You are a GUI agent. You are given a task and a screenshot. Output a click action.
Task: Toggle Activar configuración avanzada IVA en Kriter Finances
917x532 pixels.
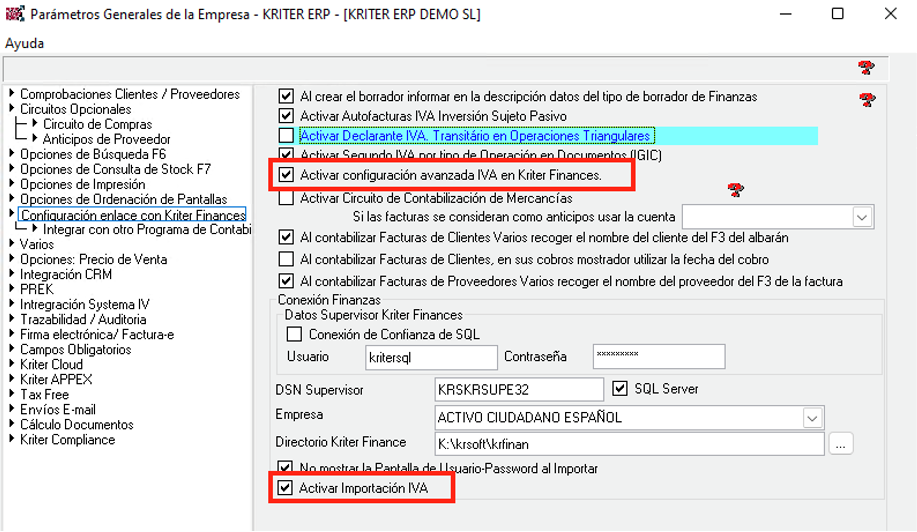coord(286,175)
